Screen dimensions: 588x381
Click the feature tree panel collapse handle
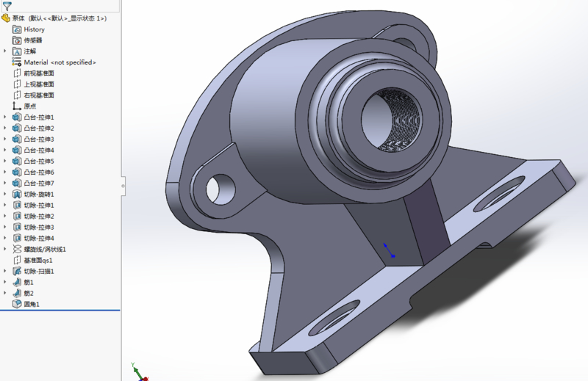(123, 182)
